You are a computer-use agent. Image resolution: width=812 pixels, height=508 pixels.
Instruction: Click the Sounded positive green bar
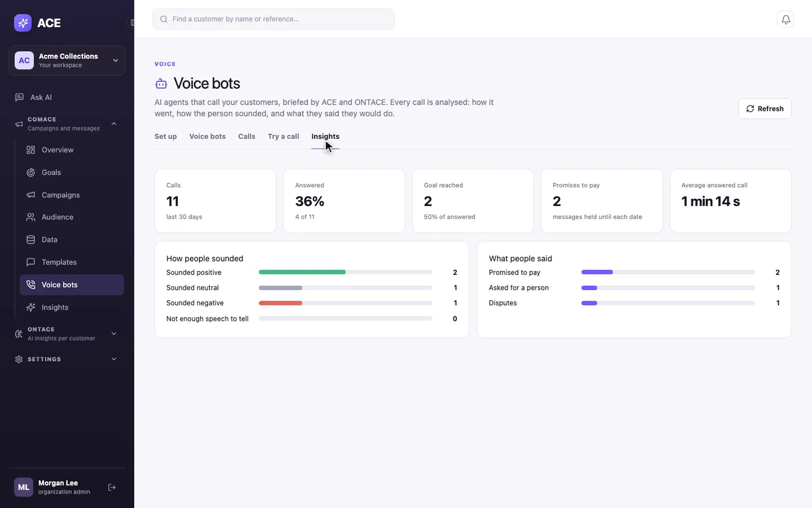[x=302, y=273]
